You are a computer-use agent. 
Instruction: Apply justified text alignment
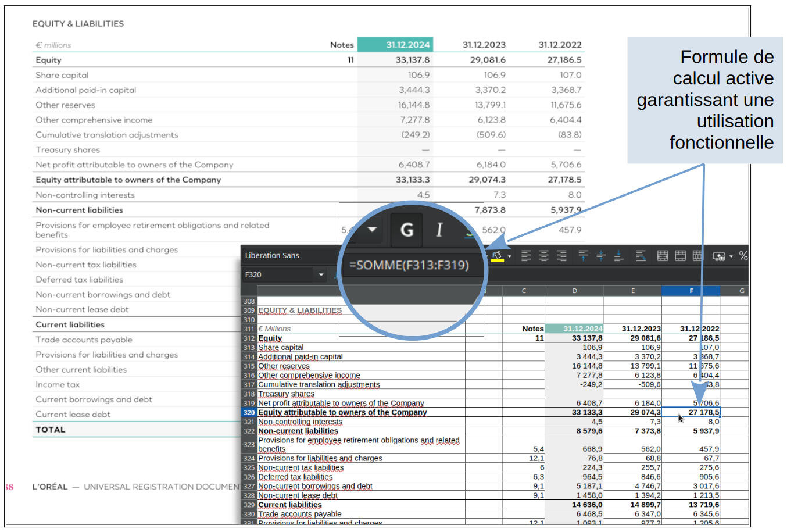pos(641,256)
